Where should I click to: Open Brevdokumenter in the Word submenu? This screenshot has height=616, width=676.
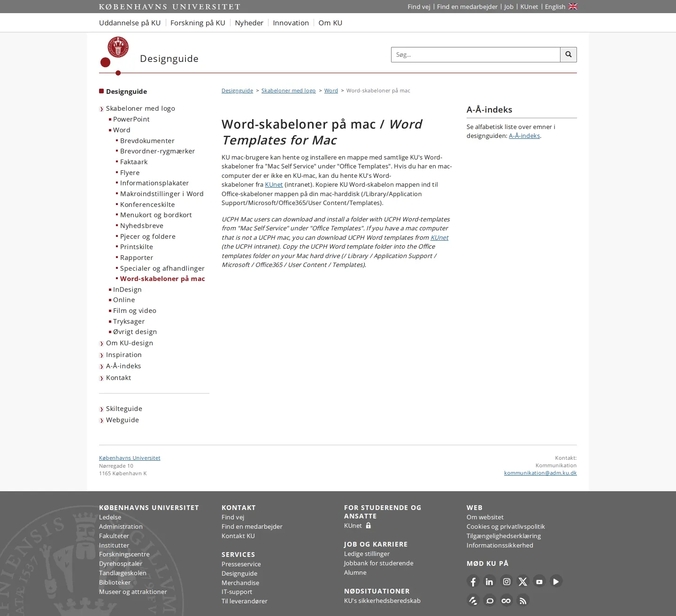(147, 141)
